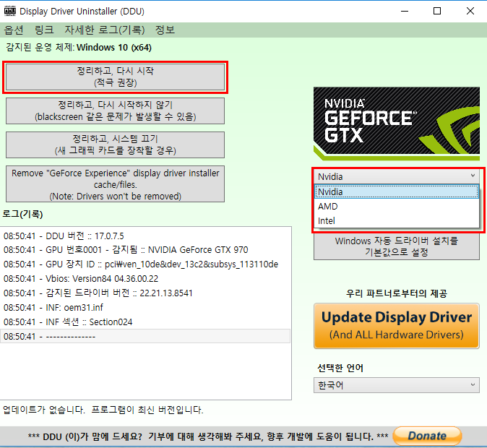
Task: Click 정리하고, 다시 시작하지 않기 button
Action: (115, 111)
